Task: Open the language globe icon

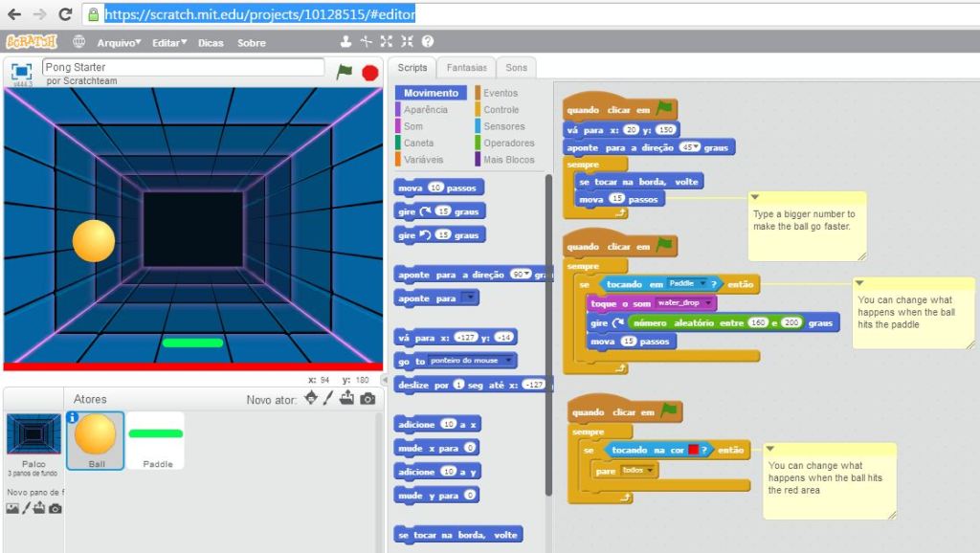Action: coord(79,42)
